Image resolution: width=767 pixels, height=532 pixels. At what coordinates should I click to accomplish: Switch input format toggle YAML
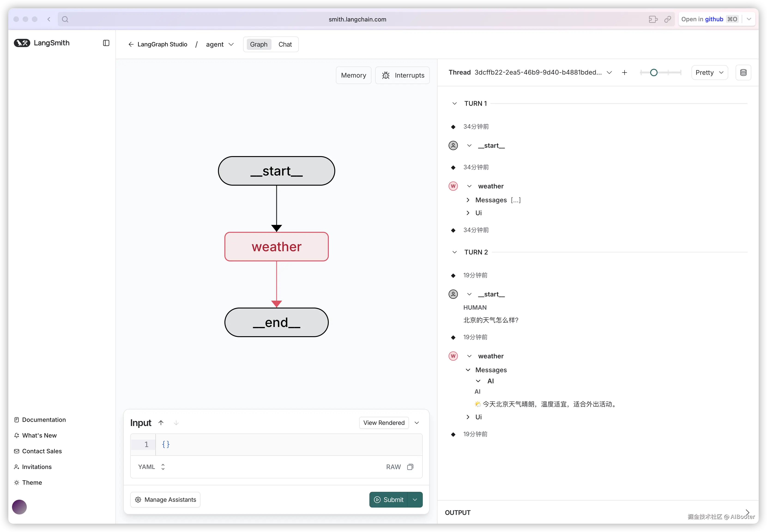click(x=152, y=467)
